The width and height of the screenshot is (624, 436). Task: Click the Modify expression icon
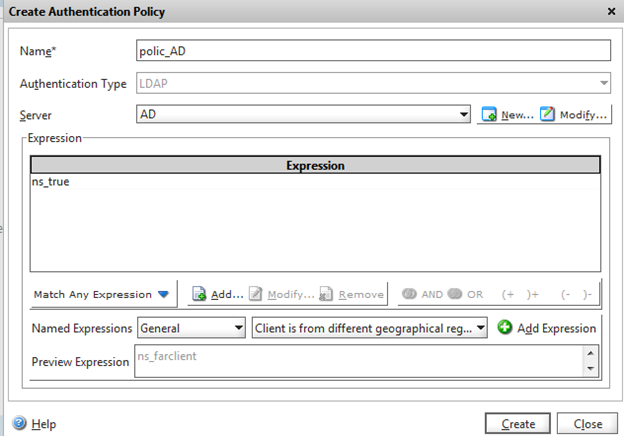click(255, 294)
